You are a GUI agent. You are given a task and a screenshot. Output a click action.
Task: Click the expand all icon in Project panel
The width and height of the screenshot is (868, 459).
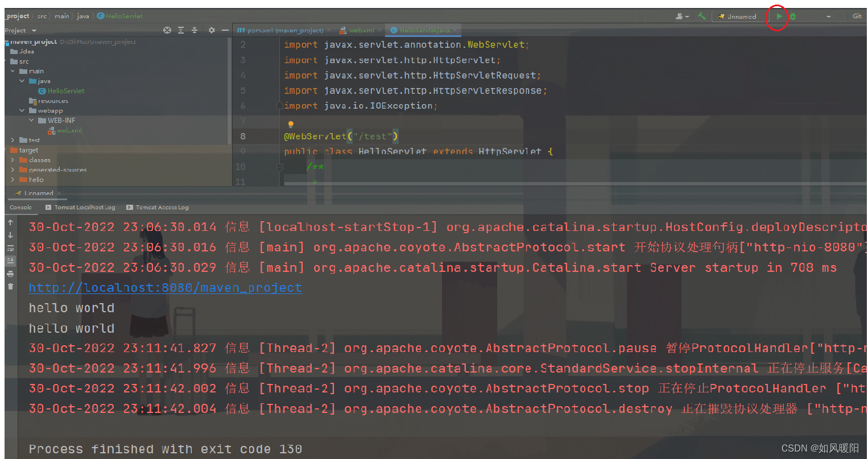pos(181,30)
